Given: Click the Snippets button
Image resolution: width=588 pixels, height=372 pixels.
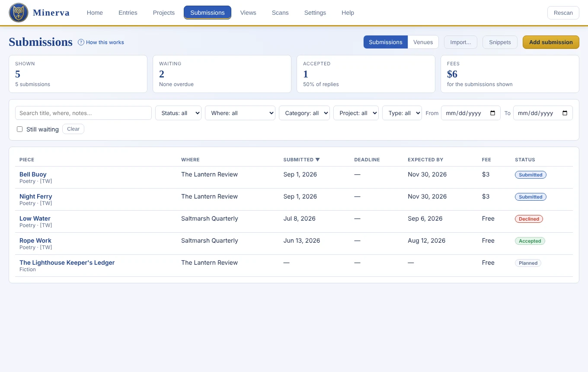Looking at the screenshot, I should click(x=500, y=42).
